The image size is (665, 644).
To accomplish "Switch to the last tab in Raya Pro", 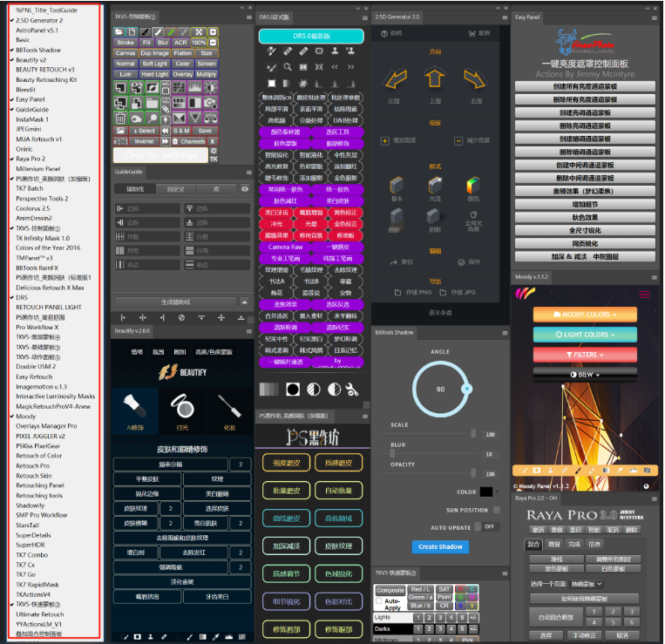I will coord(594,544).
